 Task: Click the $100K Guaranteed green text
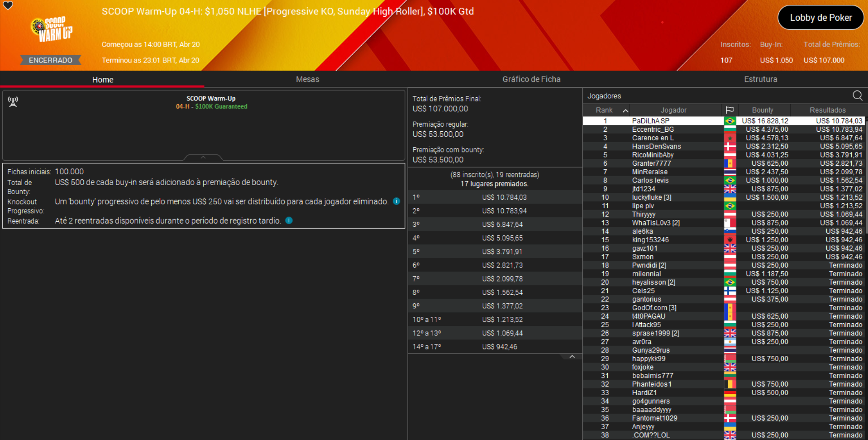pyautogui.click(x=221, y=106)
